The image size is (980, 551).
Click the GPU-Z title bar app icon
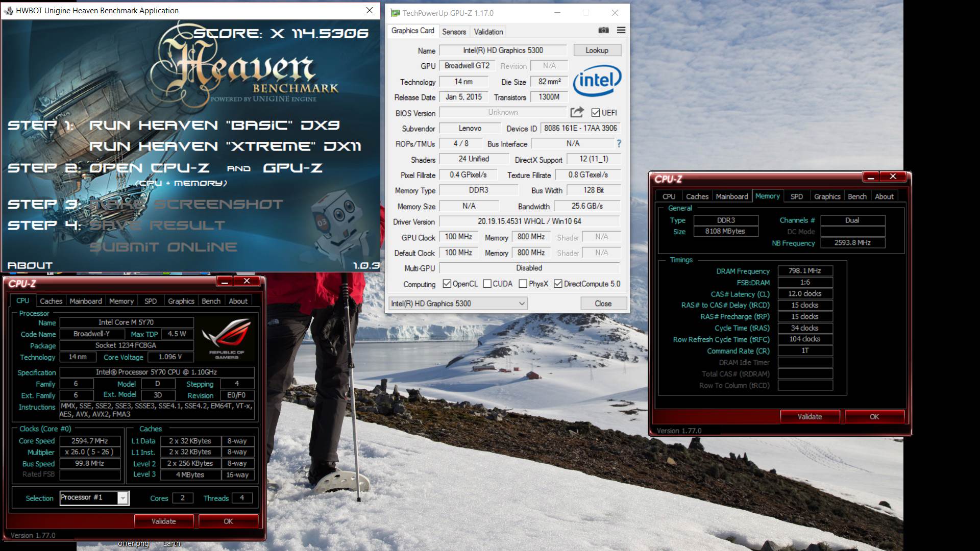tap(395, 13)
